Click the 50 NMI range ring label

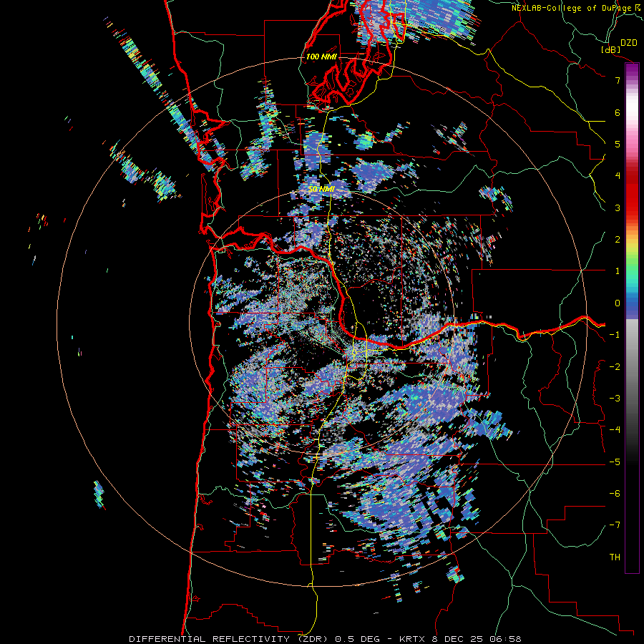321,190
